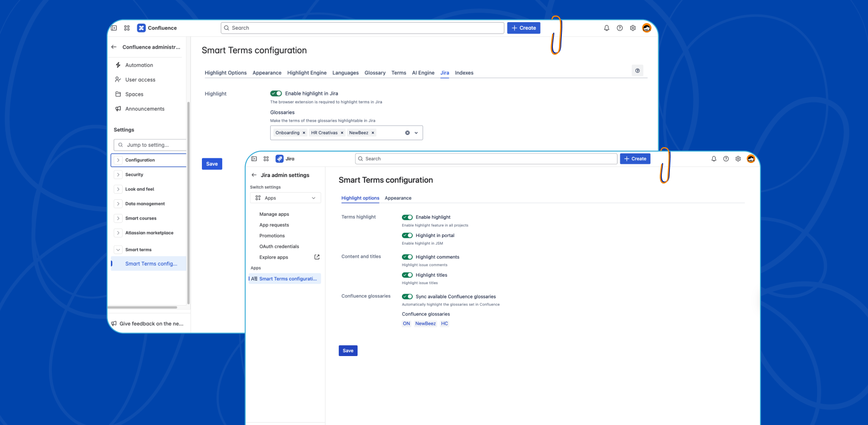Click the Confluence notifications bell icon
This screenshot has width=868, height=425.
tap(607, 28)
